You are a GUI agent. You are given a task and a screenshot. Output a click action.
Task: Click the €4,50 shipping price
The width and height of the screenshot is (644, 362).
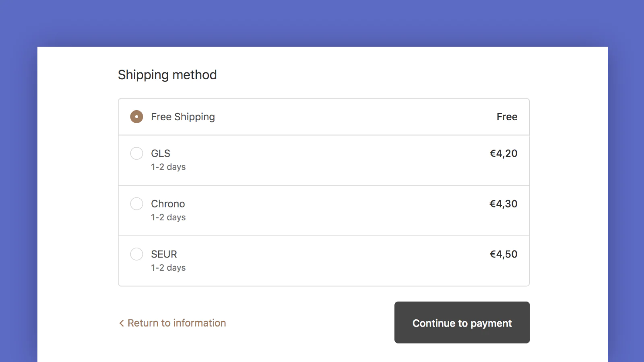point(503,254)
